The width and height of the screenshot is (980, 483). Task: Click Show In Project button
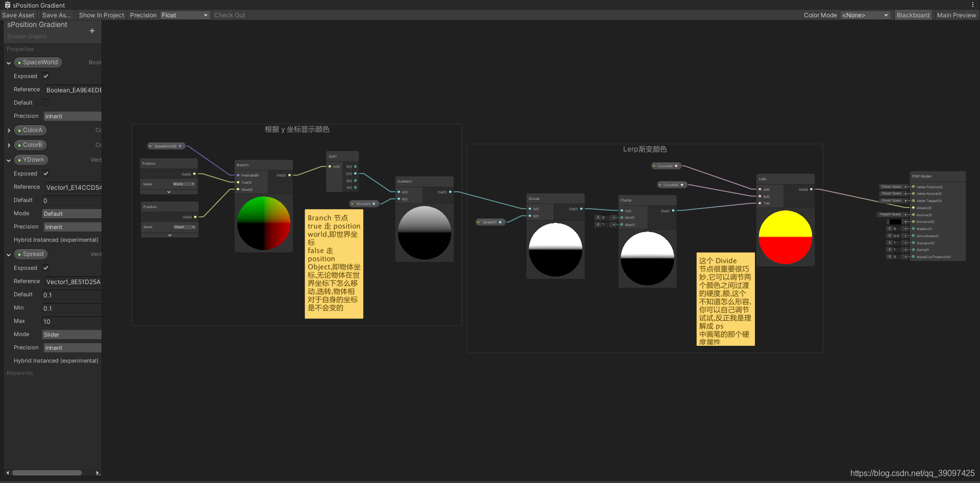(x=101, y=15)
